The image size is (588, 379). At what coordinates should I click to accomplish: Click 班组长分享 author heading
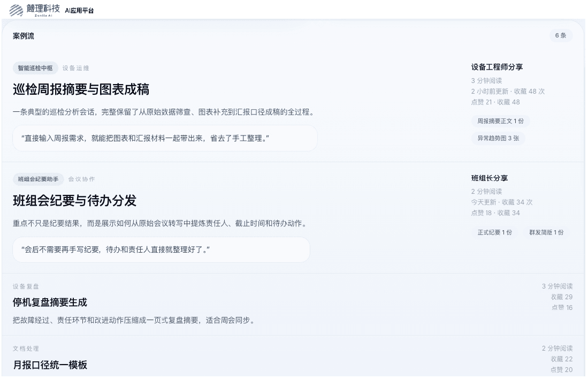(490, 178)
